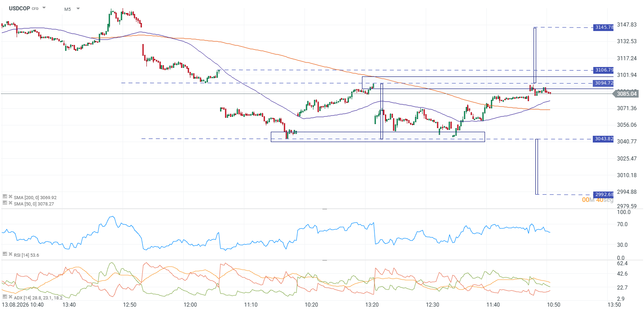Image resolution: width=644 pixels, height=312 pixels.
Task: Open the USDCOP symbol selector dropdown
Action: click(x=44, y=8)
